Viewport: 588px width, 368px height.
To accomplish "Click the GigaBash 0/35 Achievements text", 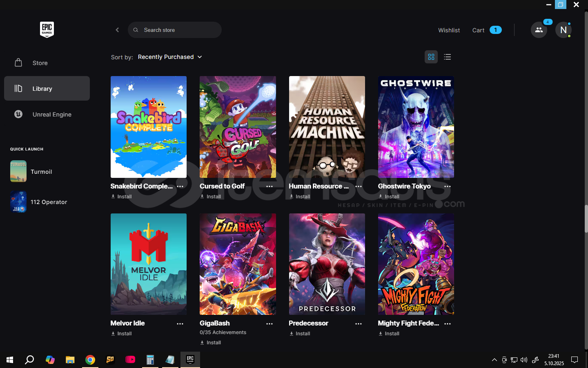I will pyautogui.click(x=223, y=332).
